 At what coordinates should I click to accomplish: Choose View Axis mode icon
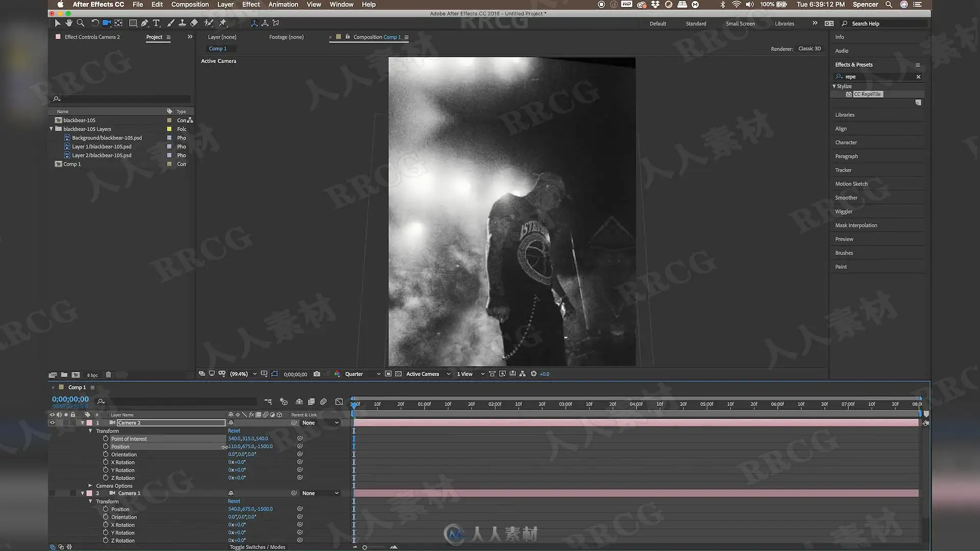pyautogui.click(x=276, y=23)
